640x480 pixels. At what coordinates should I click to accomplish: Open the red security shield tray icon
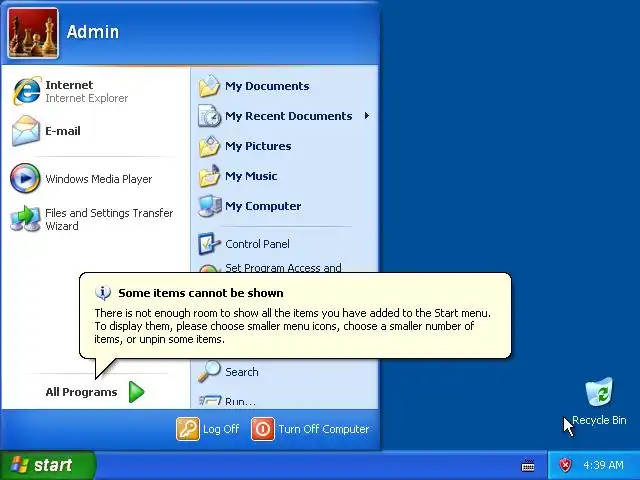[x=565, y=465]
